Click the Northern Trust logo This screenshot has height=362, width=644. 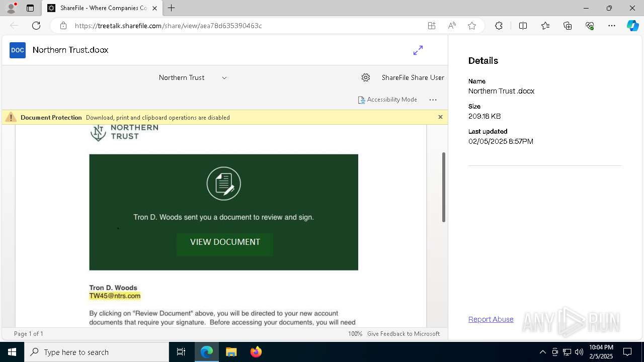[124, 132]
